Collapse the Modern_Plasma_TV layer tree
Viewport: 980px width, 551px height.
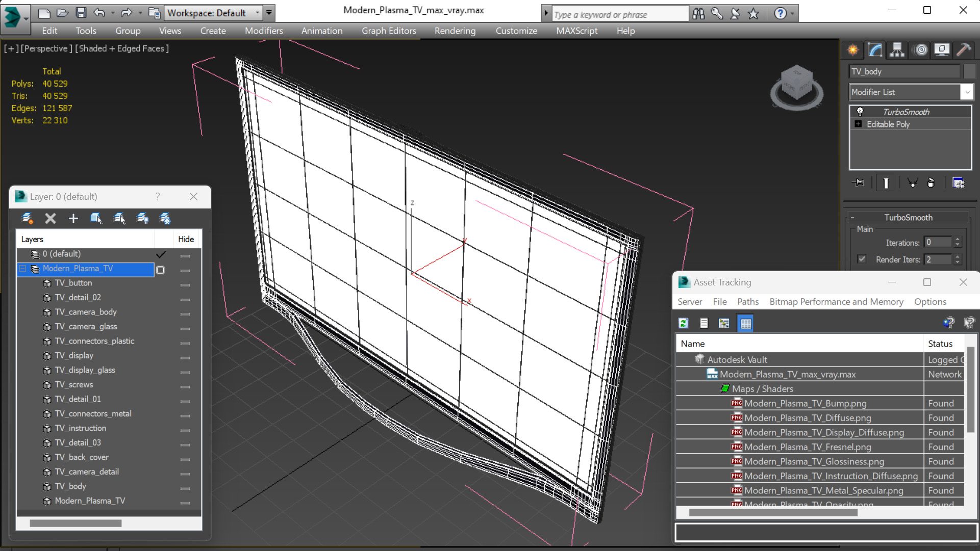(x=22, y=269)
